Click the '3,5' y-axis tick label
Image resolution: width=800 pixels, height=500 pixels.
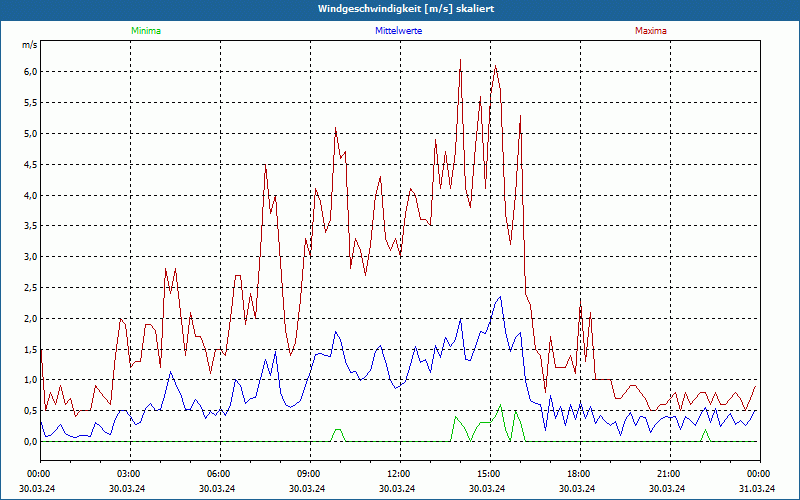coord(31,226)
